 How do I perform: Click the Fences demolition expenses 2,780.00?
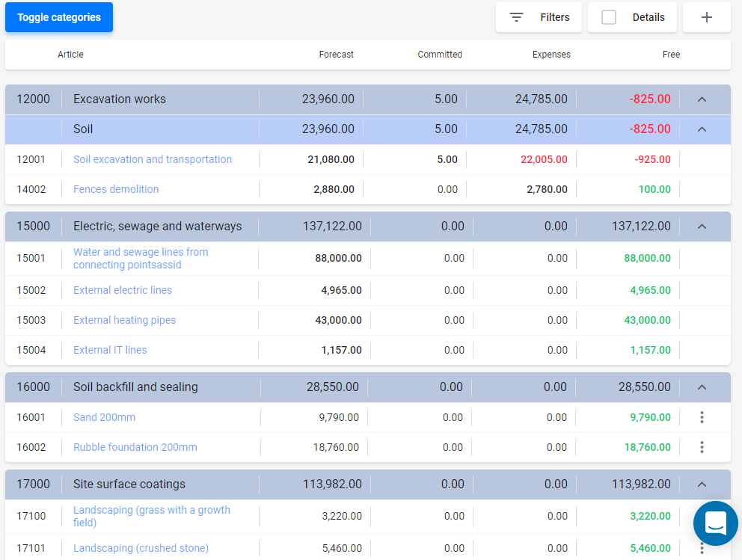pos(547,189)
